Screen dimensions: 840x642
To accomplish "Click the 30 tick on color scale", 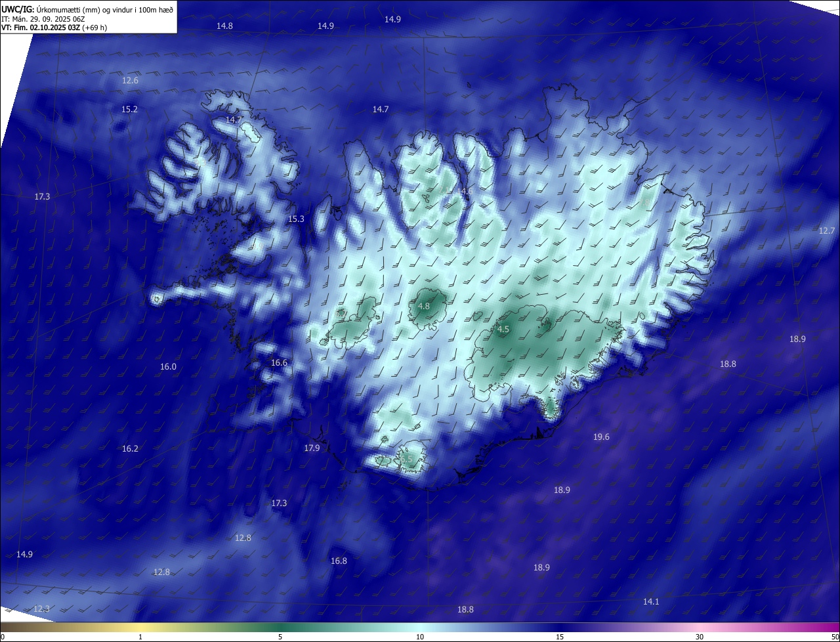I will (x=700, y=637).
